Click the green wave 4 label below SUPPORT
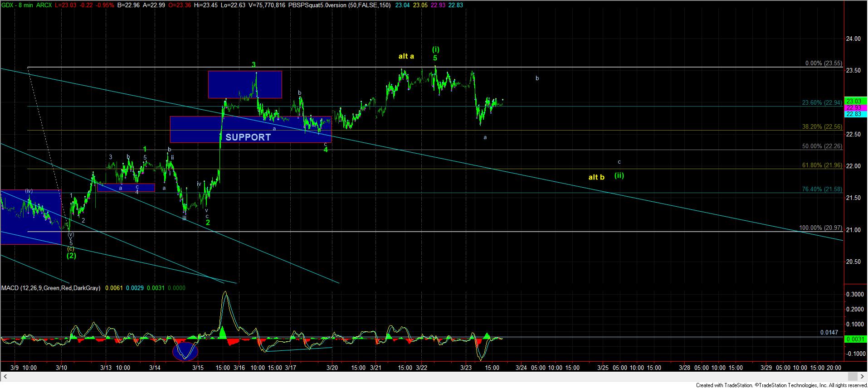868x388 pixels. click(x=326, y=150)
